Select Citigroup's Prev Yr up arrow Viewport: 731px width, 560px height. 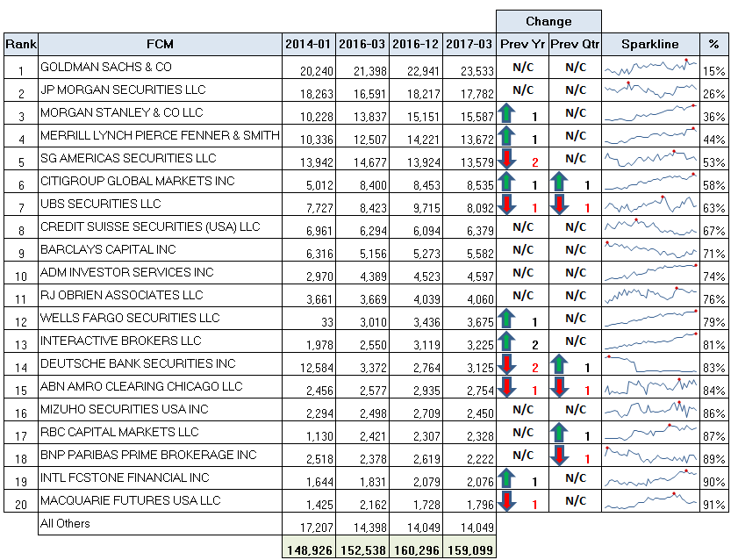tap(506, 182)
